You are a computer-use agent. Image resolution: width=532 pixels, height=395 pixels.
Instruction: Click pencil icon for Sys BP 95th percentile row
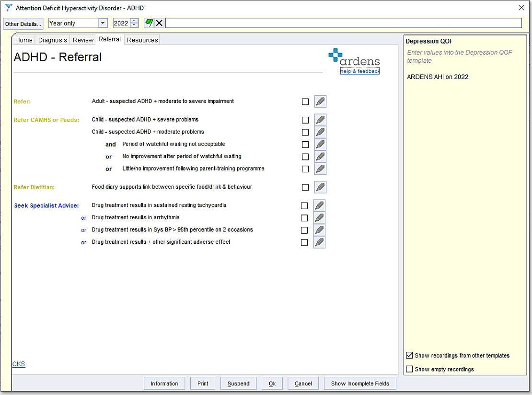pos(319,230)
